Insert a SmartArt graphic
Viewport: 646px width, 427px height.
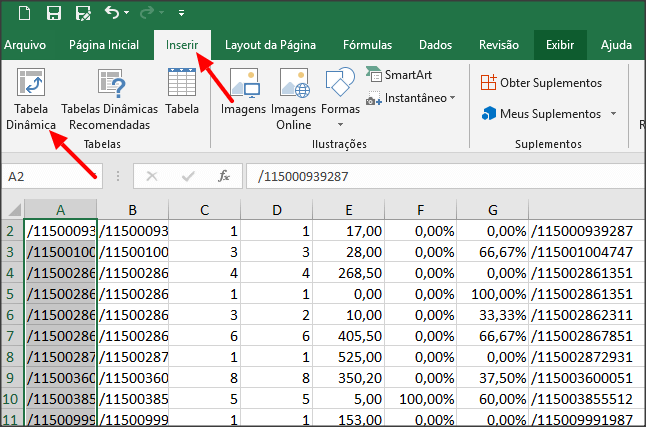click(399, 75)
